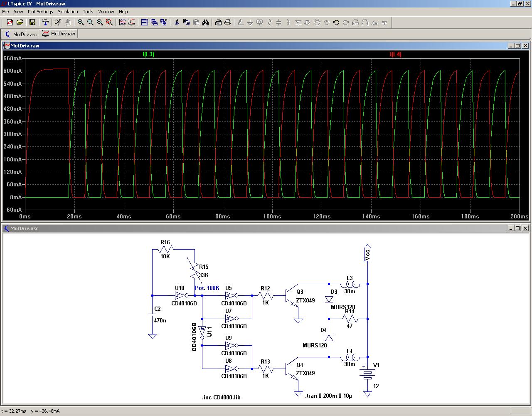Click the Undo arrow icon

(x=336, y=22)
